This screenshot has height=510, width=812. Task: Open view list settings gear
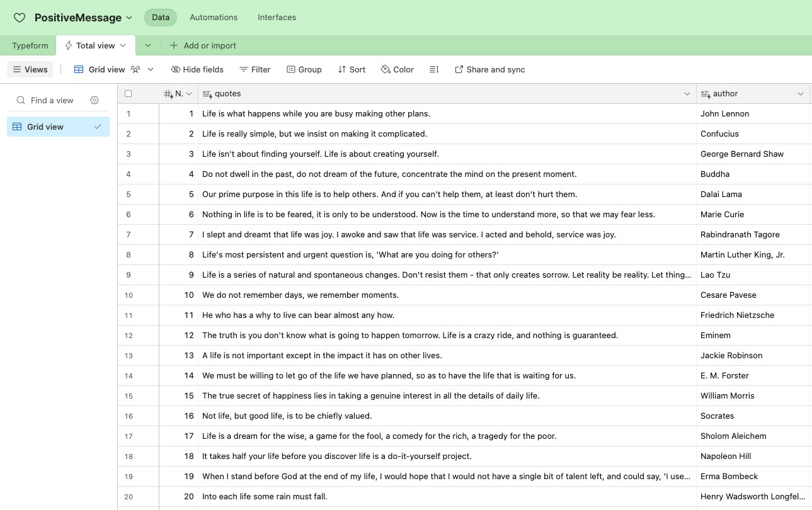(94, 100)
